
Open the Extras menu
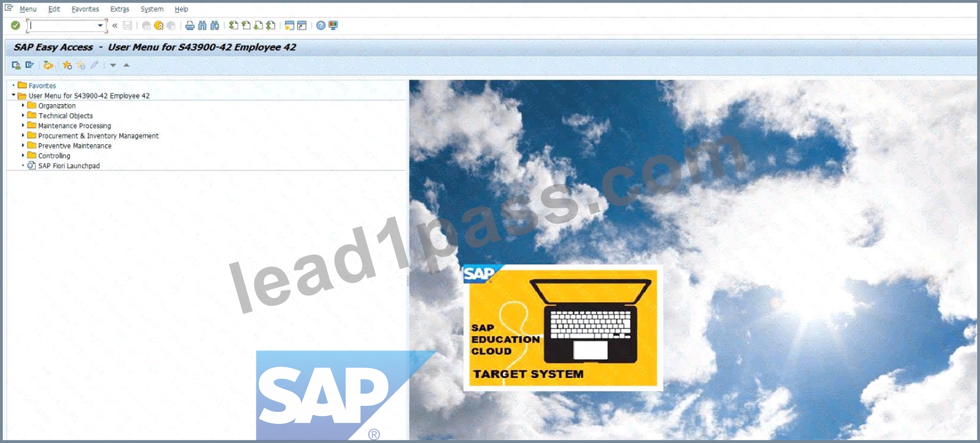[x=120, y=9]
